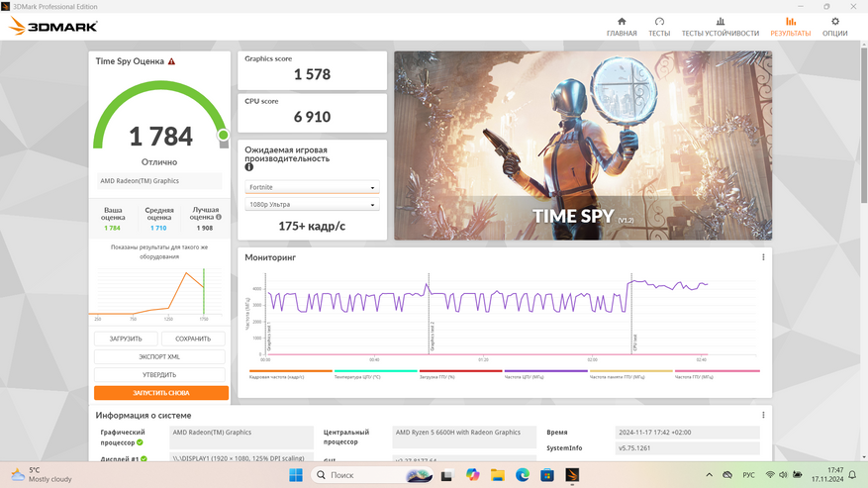Open the Windows Start menu

296,475
